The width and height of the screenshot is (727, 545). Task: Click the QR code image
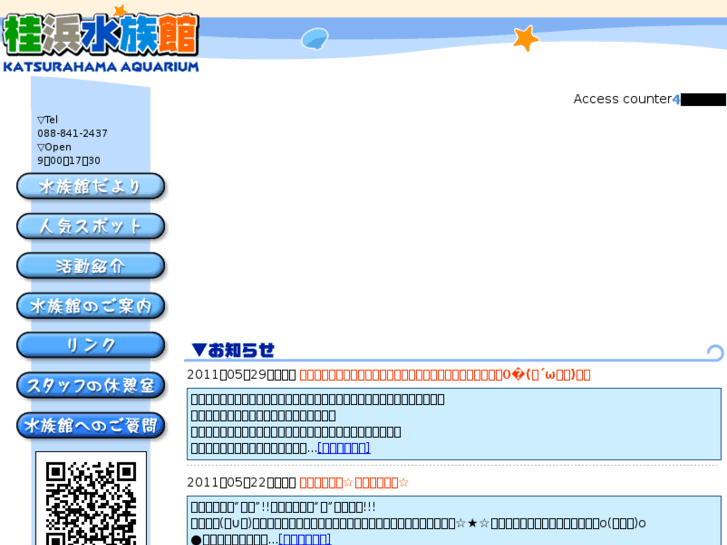91,499
